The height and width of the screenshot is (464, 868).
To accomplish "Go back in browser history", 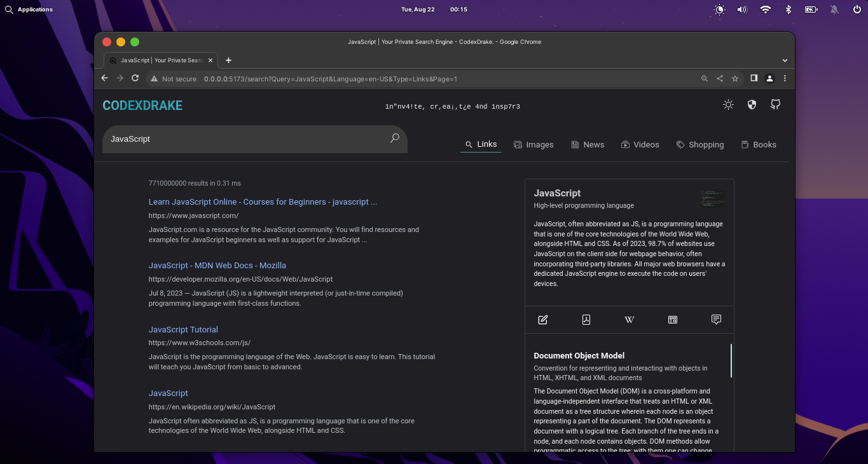I will coord(105,78).
